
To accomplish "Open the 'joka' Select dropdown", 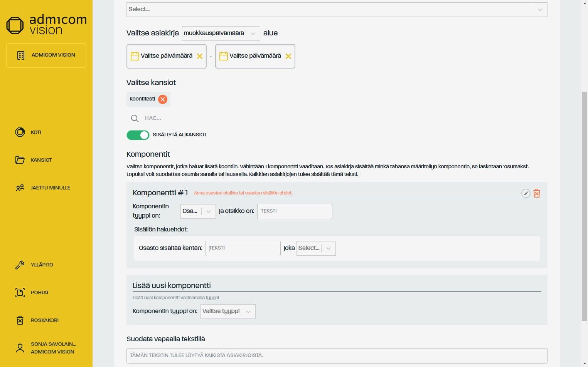I will point(316,248).
